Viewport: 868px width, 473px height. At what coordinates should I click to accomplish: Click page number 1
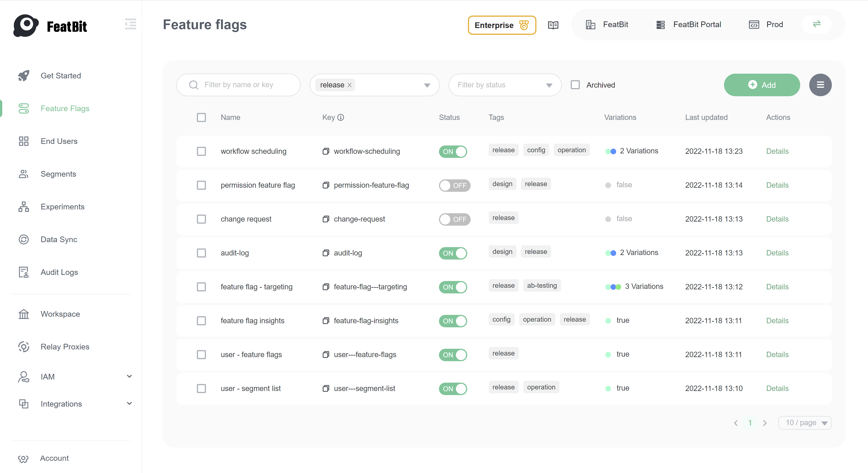(x=750, y=423)
